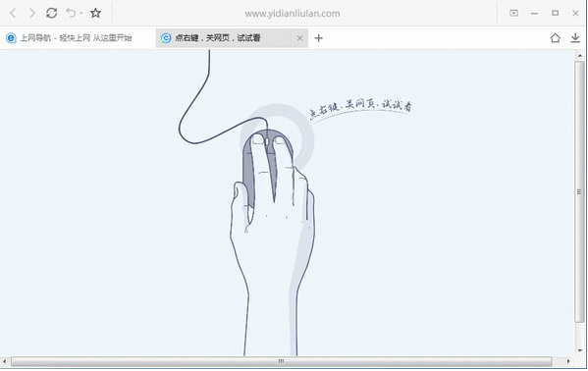Viewport: 588px width, 371px height.
Task: Select the 点右键，关网页，试试看 tab
Action: (x=225, y=38)
